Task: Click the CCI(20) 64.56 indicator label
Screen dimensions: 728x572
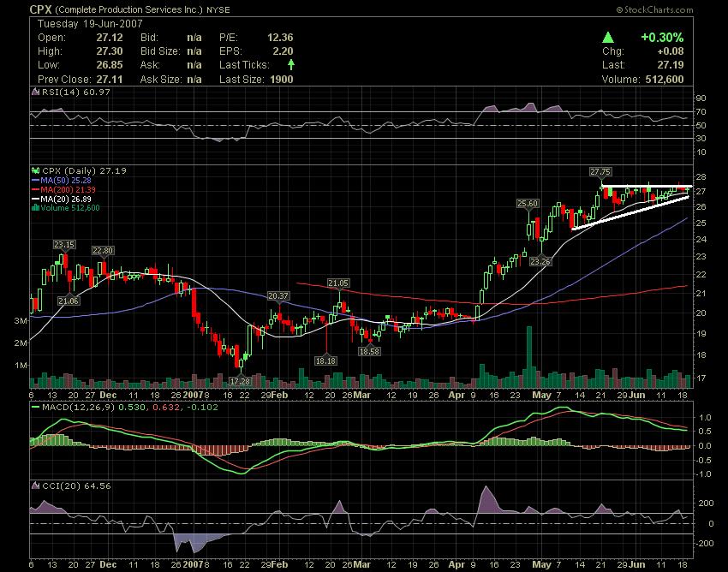Action: point(76,486)
